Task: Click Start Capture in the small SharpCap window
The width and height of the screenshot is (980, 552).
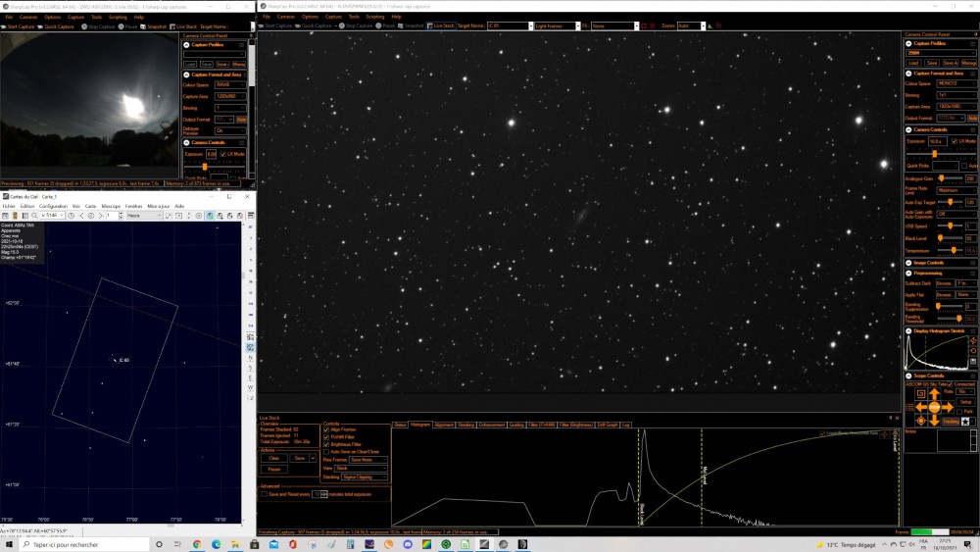Action: click(18, 26)
